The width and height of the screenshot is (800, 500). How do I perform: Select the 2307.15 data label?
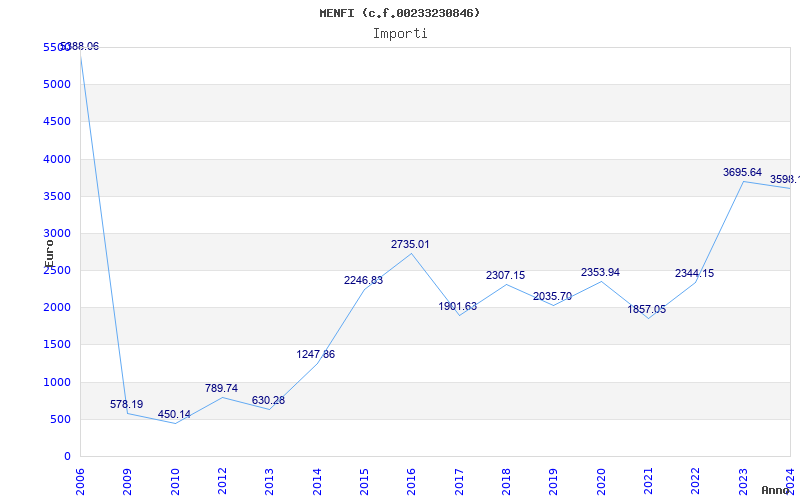pos(505,276)
